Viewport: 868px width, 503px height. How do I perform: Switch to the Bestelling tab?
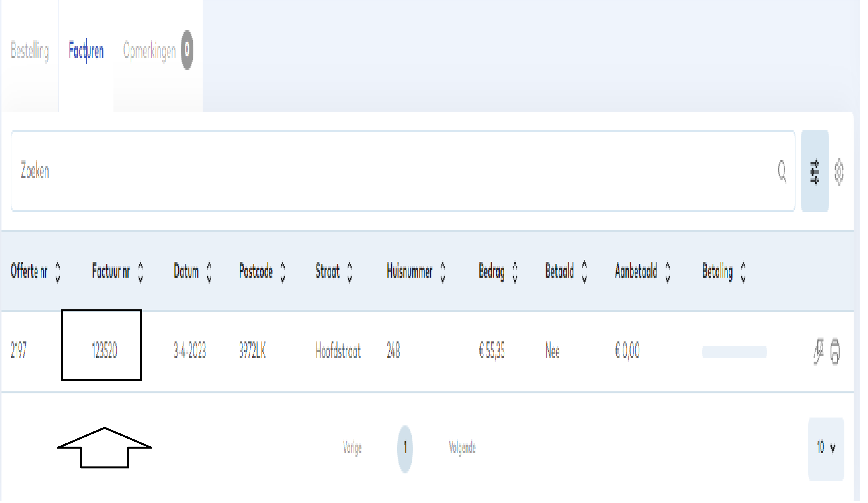pyautogui.click(x=30, y=51)
